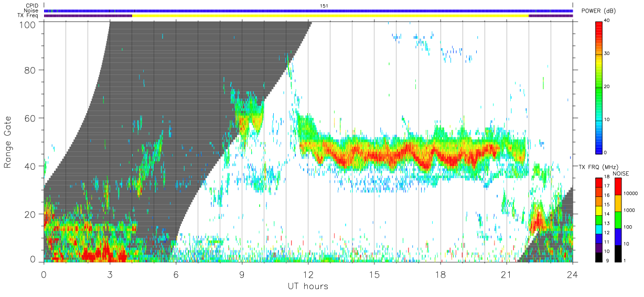This screenshot has height=297, width=644.
Task: Click the TX FRQ (MHz) legend title
Action: [597, 167]
